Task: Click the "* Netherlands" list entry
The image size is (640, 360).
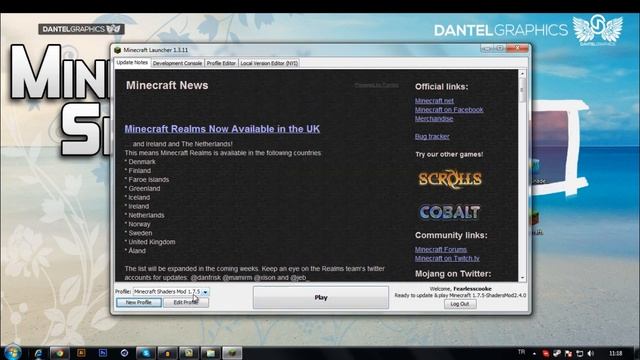Action: (x=144, y=215)
